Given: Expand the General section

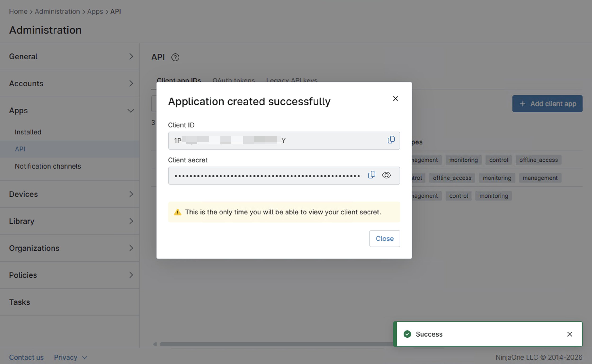Looking at the screenshot, I should (70, 57).
